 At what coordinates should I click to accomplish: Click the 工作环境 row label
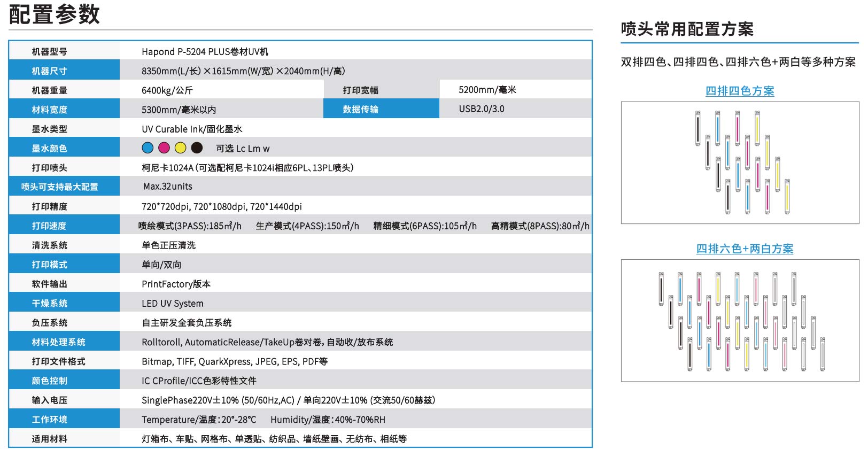pos(49,420)
